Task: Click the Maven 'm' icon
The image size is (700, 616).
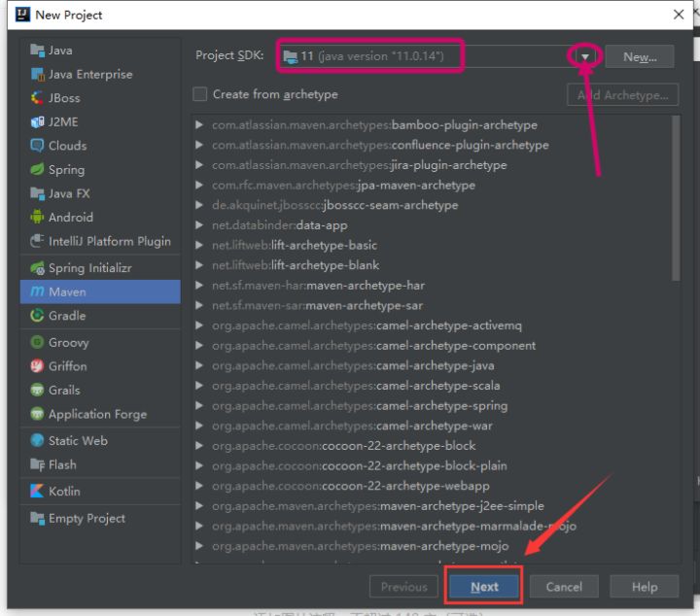Action: (x=38, y=291)
